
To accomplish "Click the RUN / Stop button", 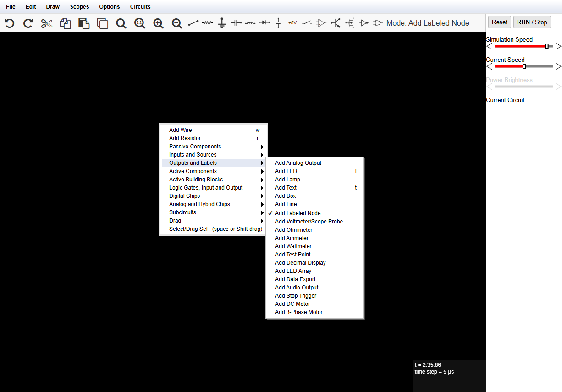I will click(532, 22).
